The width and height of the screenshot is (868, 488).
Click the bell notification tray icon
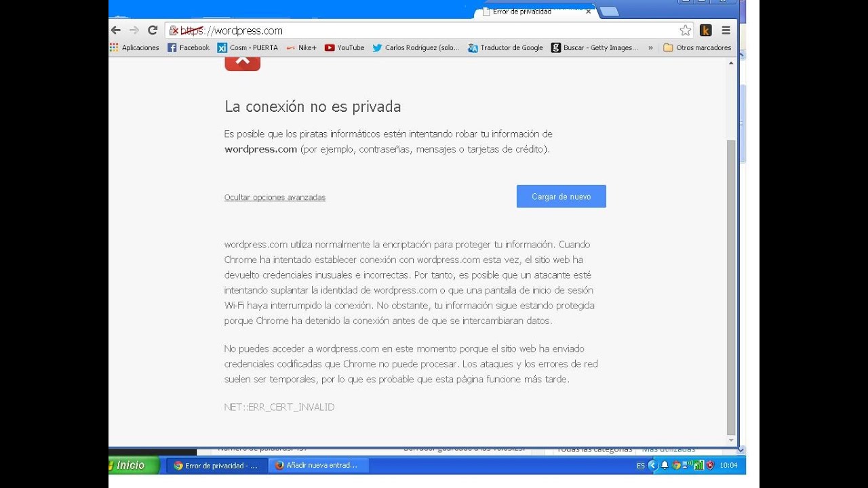point(665,466)
